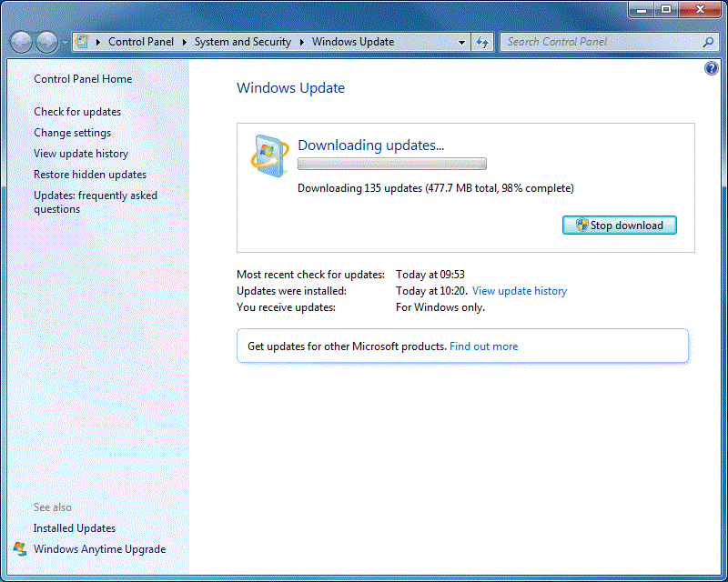Click Downloading updates... heading

click(x=371, y=145)
